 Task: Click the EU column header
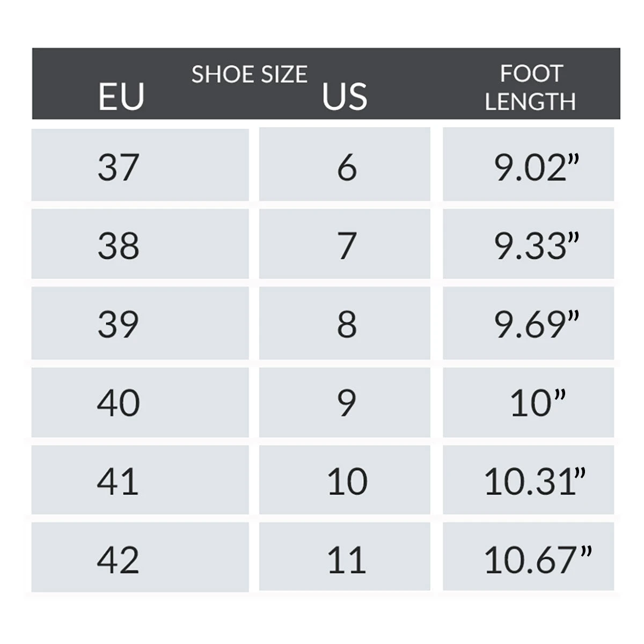[x=121, y=97]
